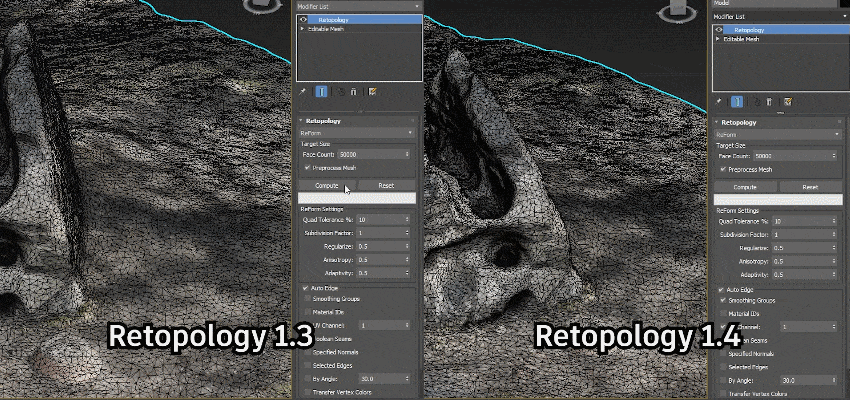Uncheck Preprocess Mesh in the 1.4 panel
The image size is (850, 400).
point(724,170)
